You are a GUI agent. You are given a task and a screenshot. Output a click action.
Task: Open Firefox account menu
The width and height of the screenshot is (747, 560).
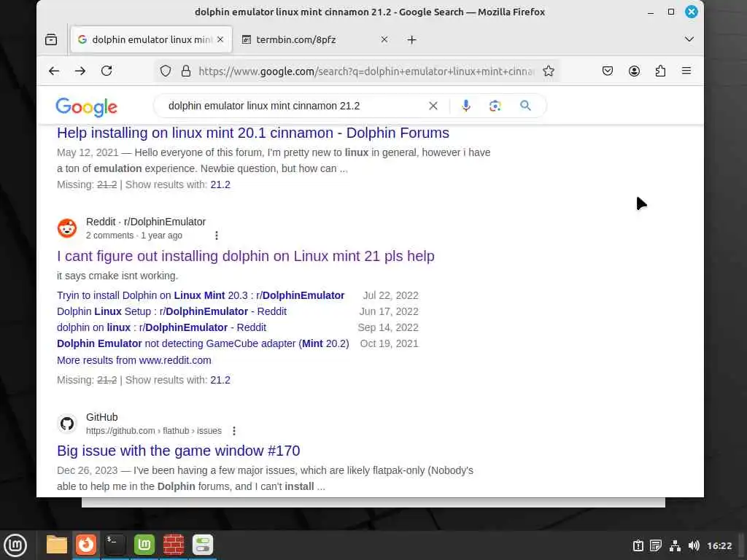click(x=634, y=71)
